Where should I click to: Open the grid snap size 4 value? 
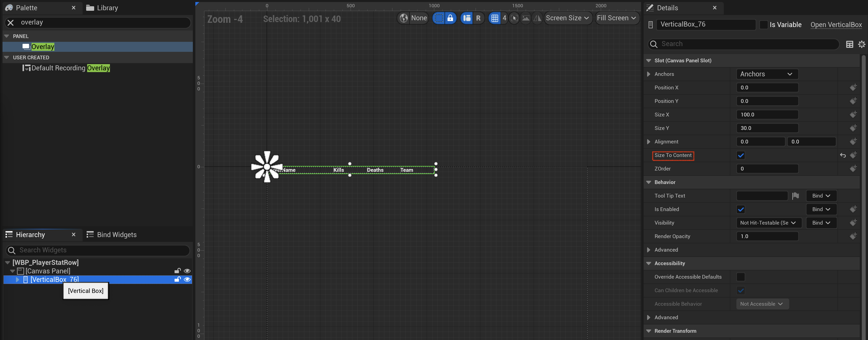[504, 18]
